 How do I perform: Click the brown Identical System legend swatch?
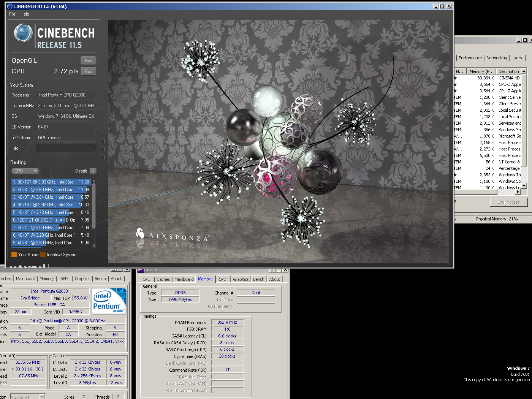43,255
